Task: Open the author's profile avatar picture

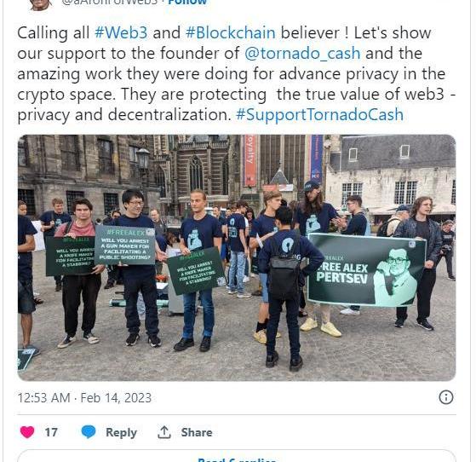Action: pyautogui.click(x=41, y=4)
